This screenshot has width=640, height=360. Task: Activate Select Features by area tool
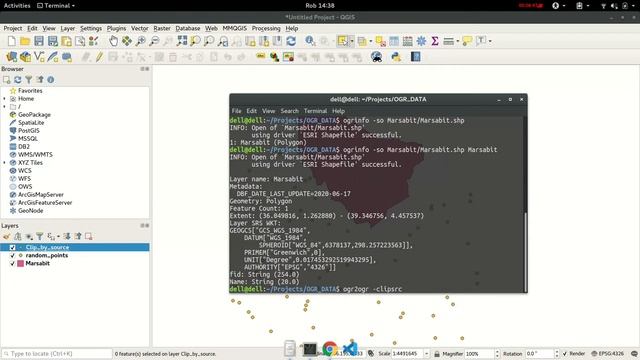point(342,41)
